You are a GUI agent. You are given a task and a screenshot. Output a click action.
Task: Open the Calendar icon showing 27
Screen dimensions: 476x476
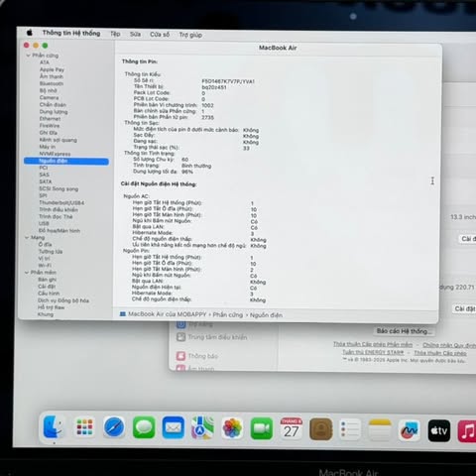tap(292, 428)
